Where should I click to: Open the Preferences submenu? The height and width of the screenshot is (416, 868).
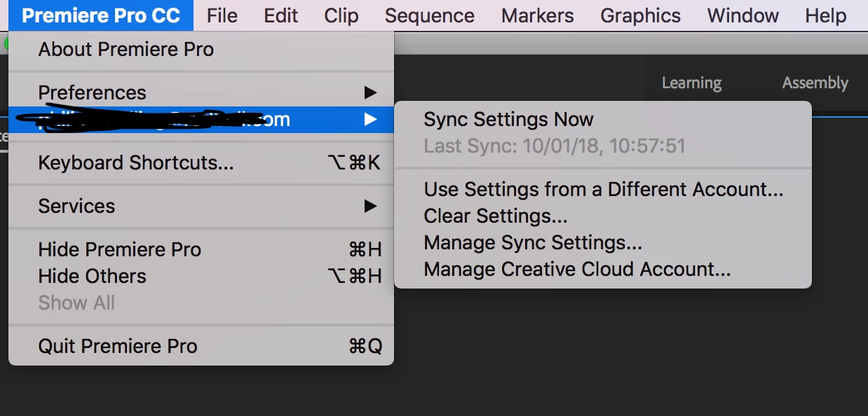click(x=93, y=92)
